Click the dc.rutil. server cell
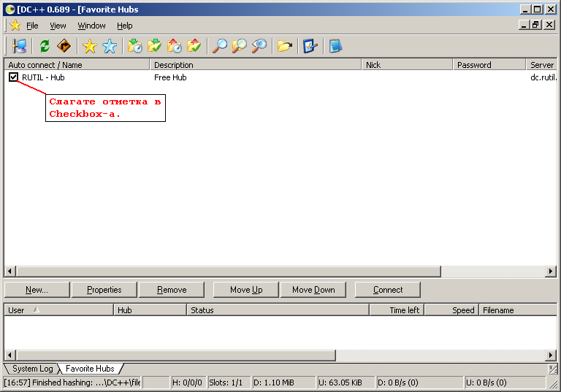 click(543, 77)
